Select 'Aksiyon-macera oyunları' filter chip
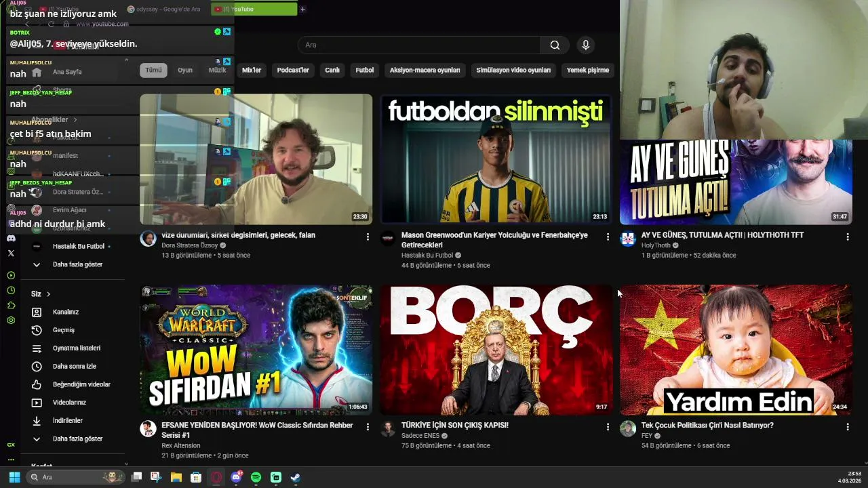 (425, 70)
